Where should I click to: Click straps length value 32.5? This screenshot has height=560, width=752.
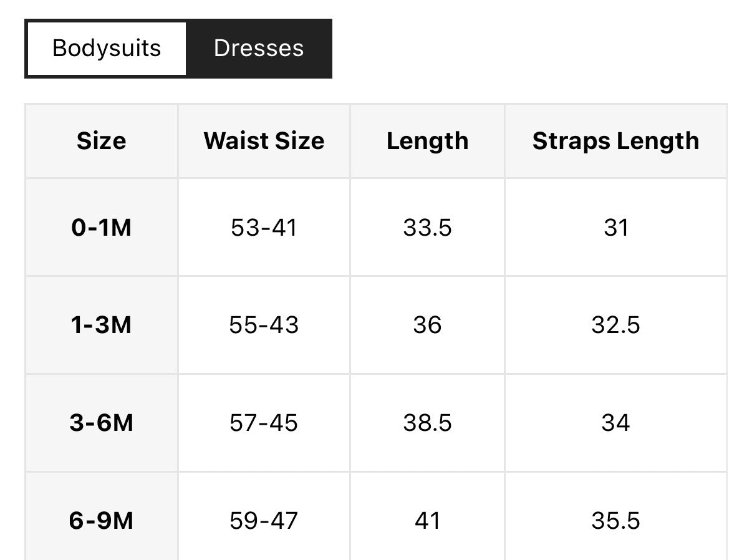pos(615,325)
